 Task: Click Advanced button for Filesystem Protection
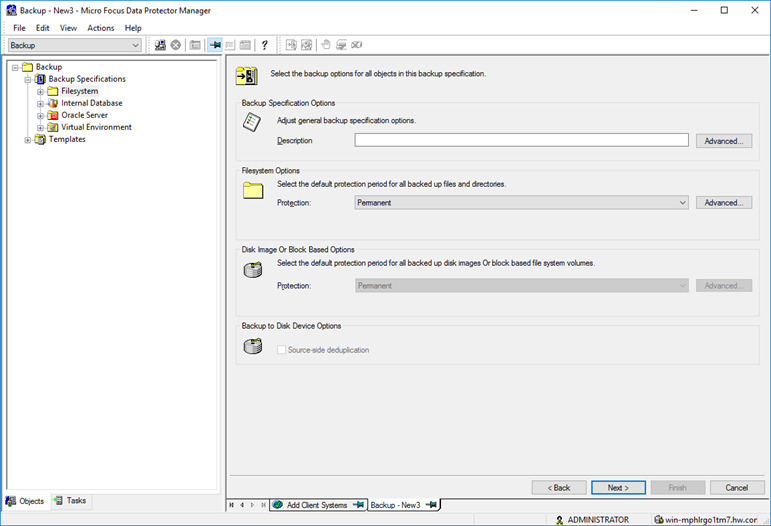[724, 203]
